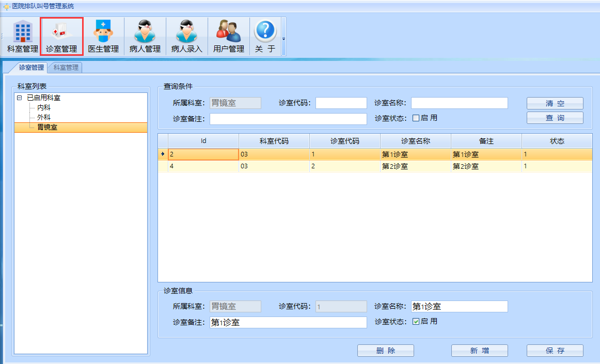Click the info 诊室名称 field containing 第1诊室
Viewport: 600px width, 364px height.
pyautogui.click(x=459, y=307)
